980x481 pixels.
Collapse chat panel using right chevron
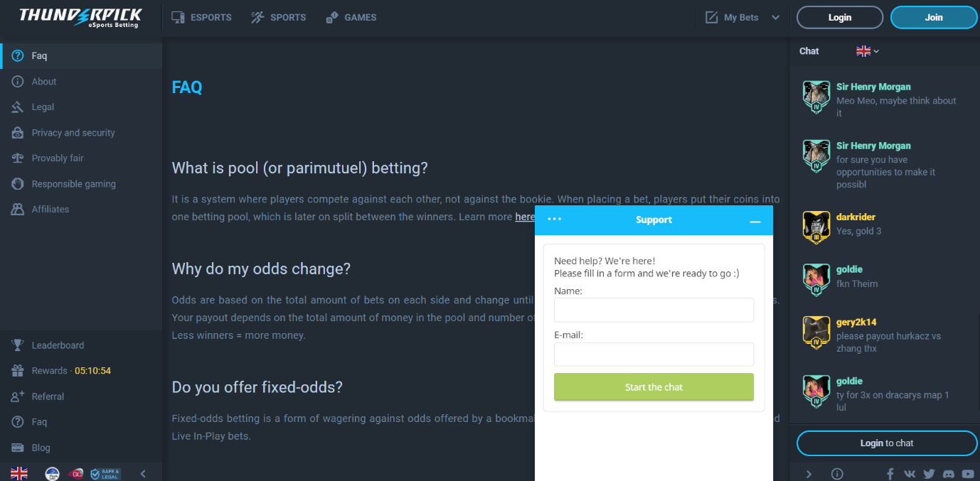809,474
